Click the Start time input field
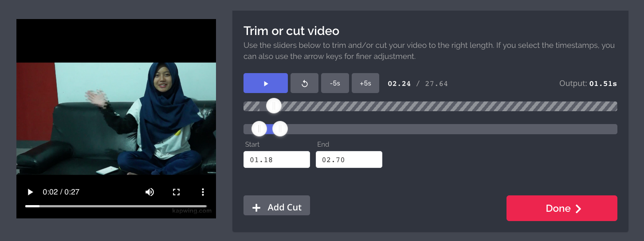This screenshot has height=241, width=644. click(277, 159)
